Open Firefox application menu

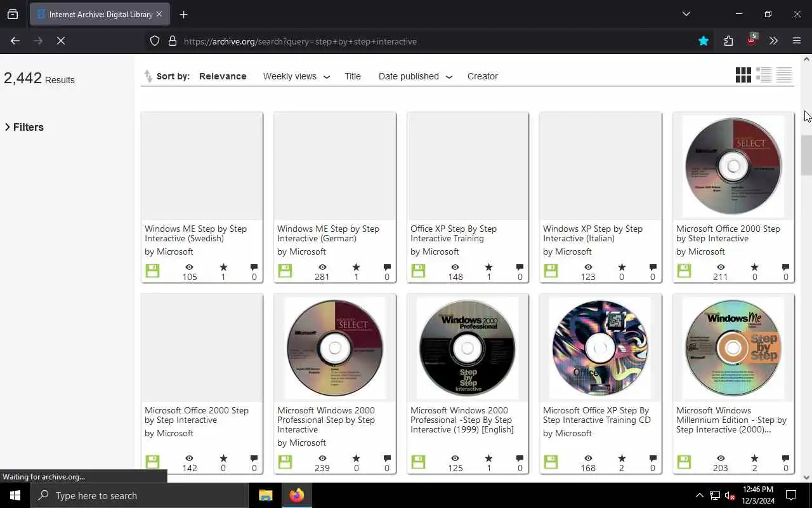pyautogui.click(x=797, y=41)
